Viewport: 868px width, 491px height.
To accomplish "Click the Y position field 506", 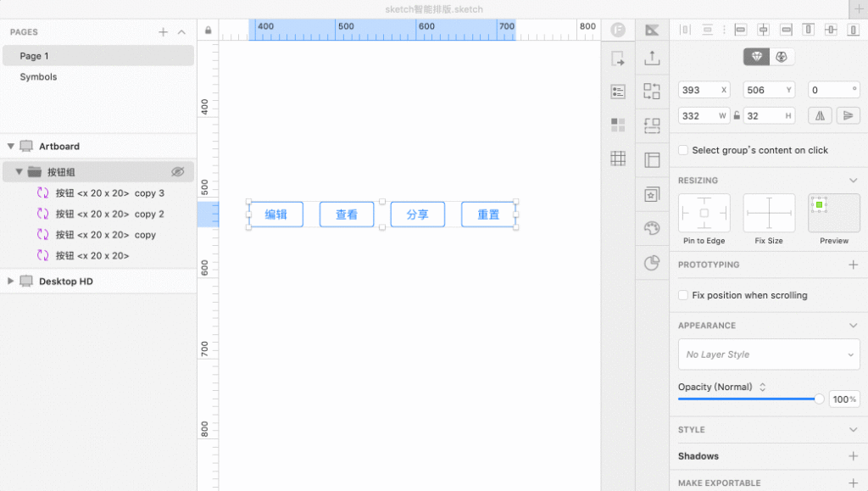I will tap(769, 90).
